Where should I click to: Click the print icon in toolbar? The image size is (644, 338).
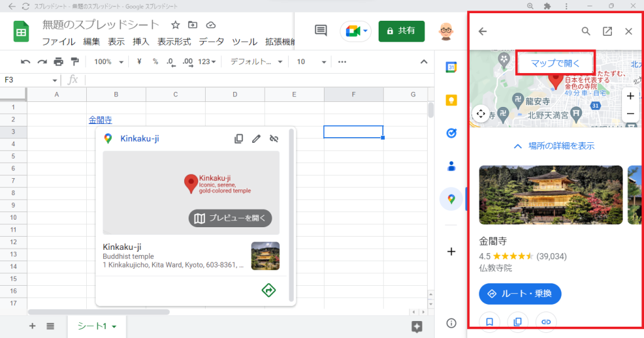coord(58,62)
